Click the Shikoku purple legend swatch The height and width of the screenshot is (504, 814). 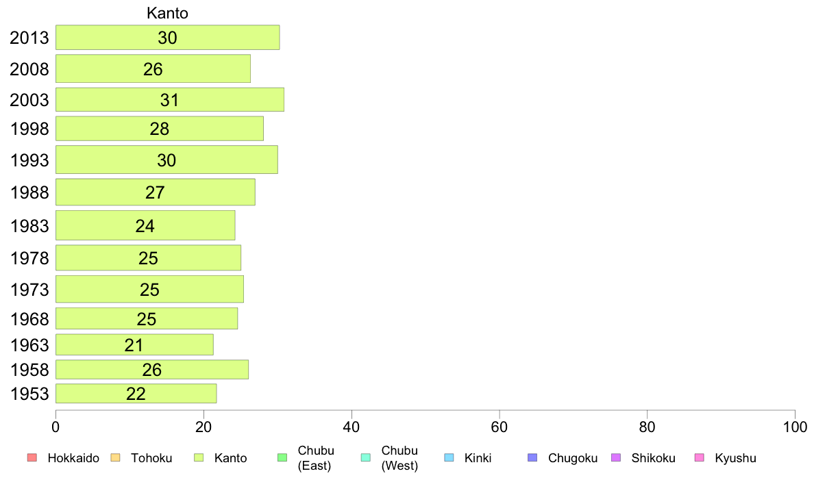coord(616,458)
